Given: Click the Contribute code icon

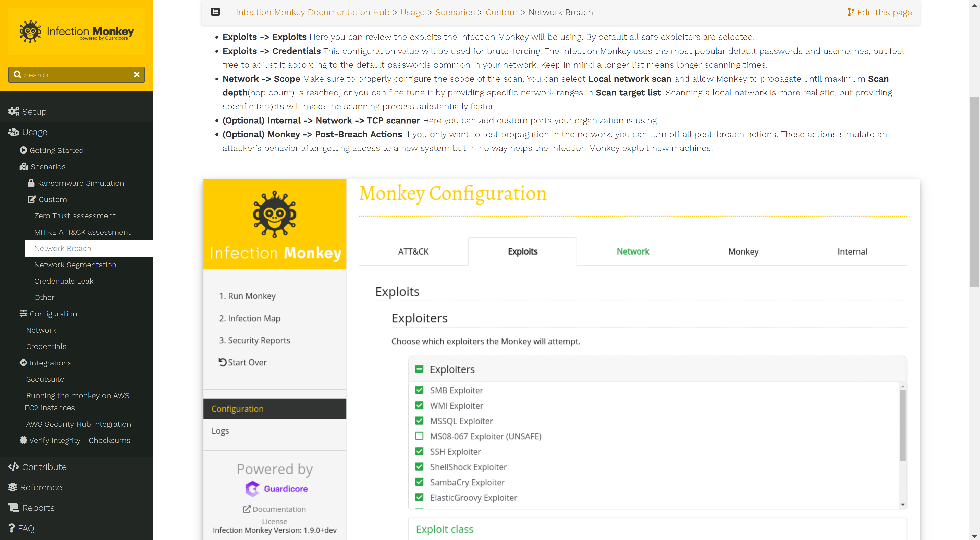Looking at the screenshot, I should [14, 467].
